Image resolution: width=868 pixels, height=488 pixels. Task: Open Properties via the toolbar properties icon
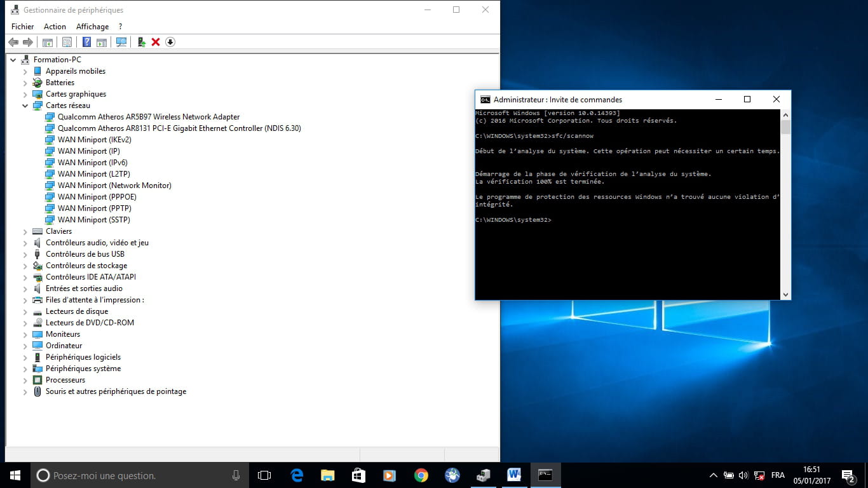tap(67, 42)
